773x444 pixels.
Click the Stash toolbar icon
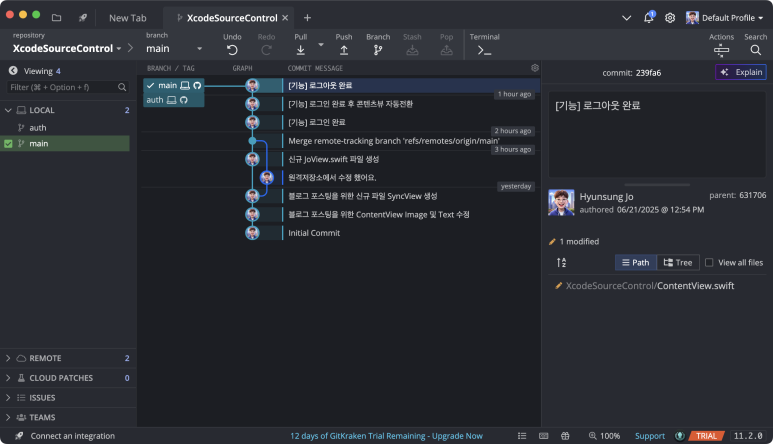pyautogui.click(x=412, y=50)
